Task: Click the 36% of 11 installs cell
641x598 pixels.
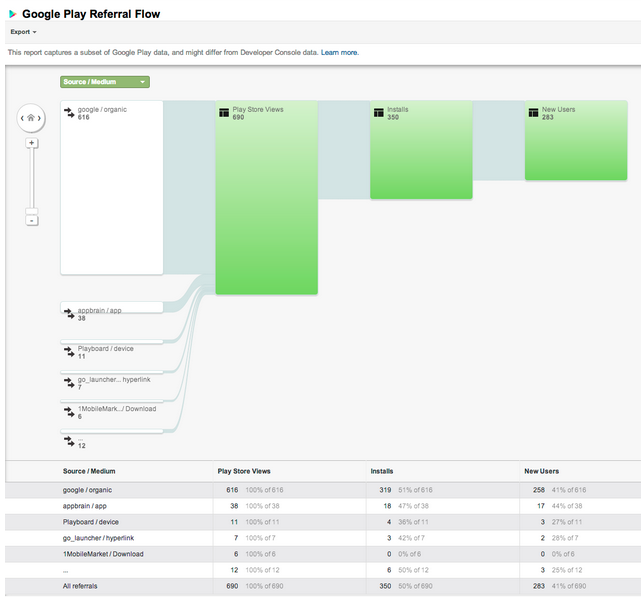Action: pos(413,522)
